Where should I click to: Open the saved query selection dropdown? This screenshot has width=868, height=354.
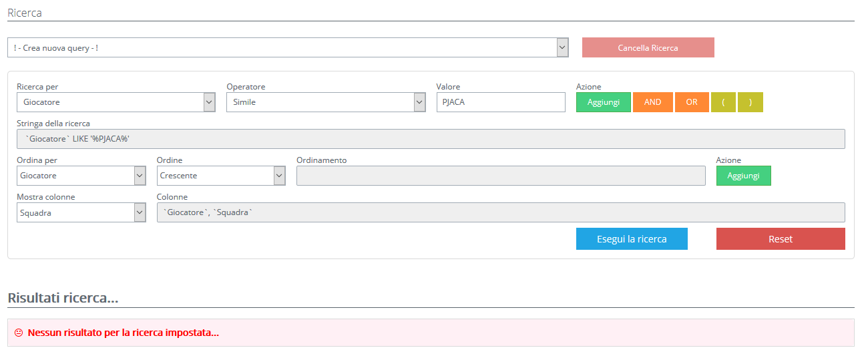[x=287, y=47]
